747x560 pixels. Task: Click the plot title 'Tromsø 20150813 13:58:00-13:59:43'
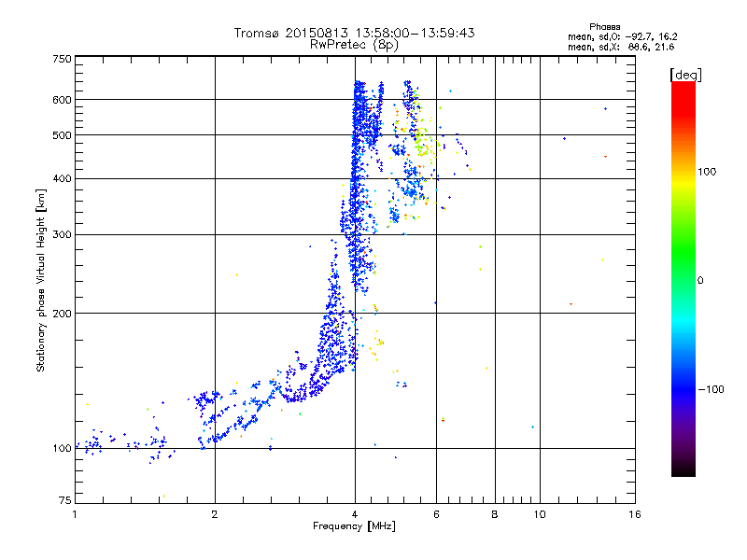tap(355, 33)
